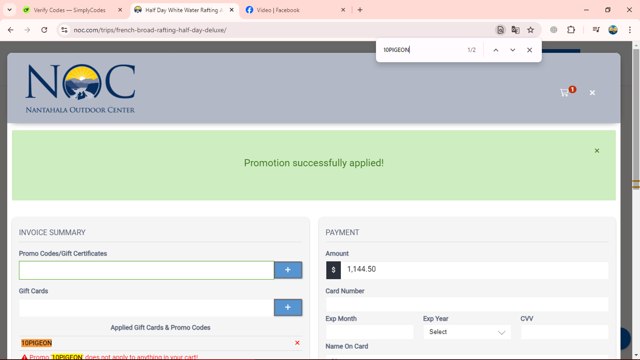
Task: Add promo code with plus button
Action: coord(288,270)
